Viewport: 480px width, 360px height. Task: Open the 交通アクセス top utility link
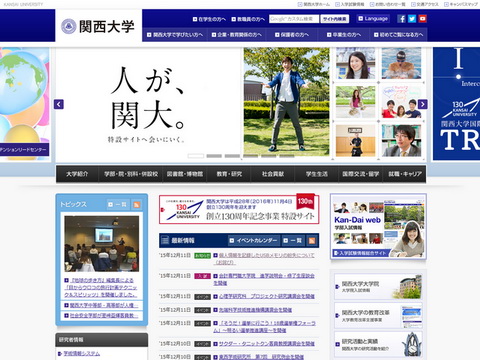(x=425, y=4)
